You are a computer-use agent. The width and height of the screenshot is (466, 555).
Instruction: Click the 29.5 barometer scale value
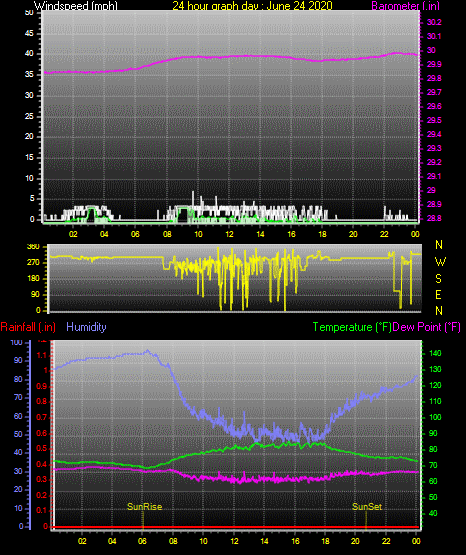click(434, 120)
